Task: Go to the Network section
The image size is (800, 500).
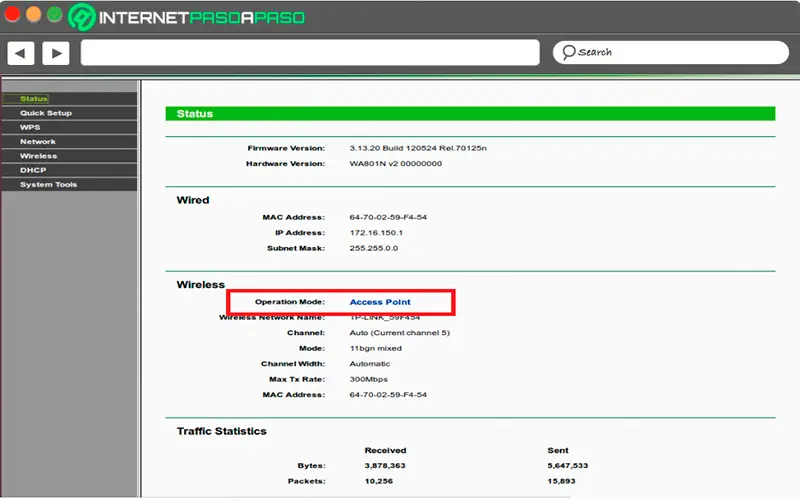Action: point(69,141)
